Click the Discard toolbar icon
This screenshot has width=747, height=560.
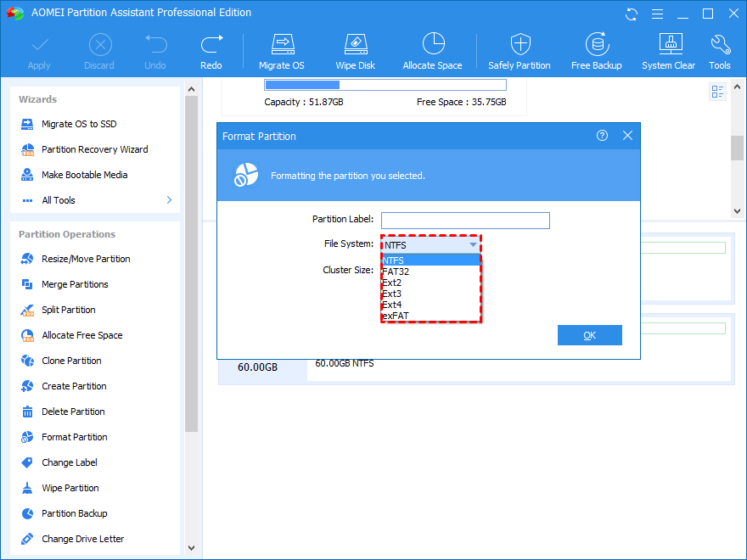pyautogui.click(x=100, y=45)
